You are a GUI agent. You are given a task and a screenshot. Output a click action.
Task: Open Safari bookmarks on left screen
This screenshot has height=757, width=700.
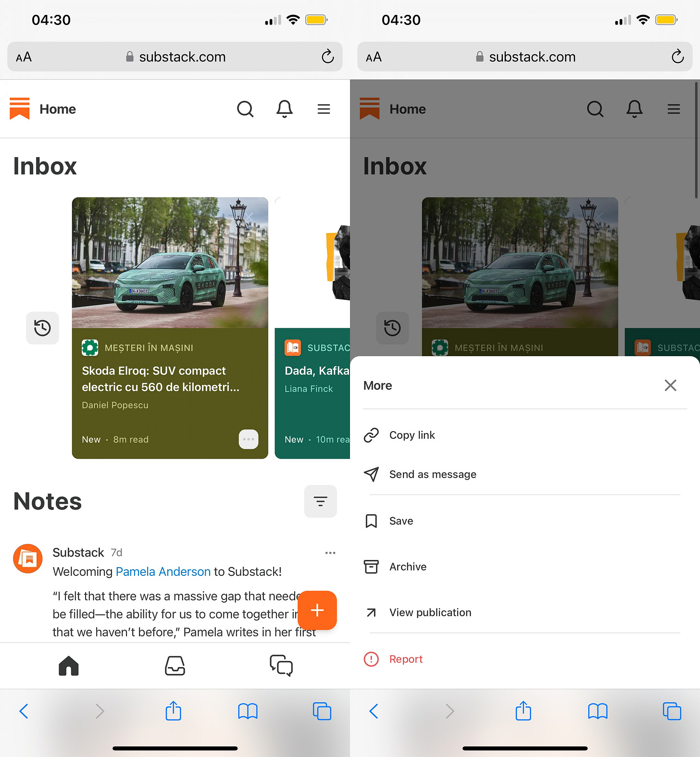tap(248, 711)
